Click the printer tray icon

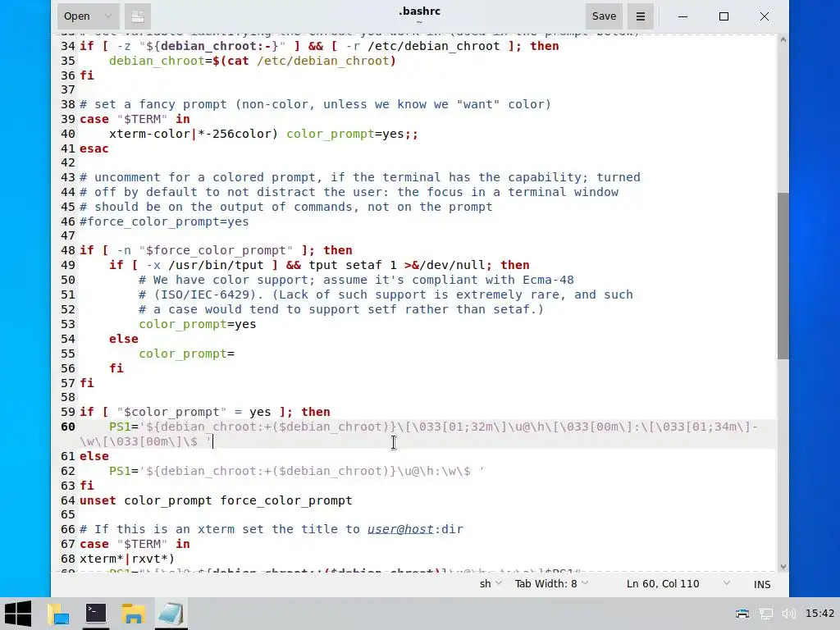point(742,614)
